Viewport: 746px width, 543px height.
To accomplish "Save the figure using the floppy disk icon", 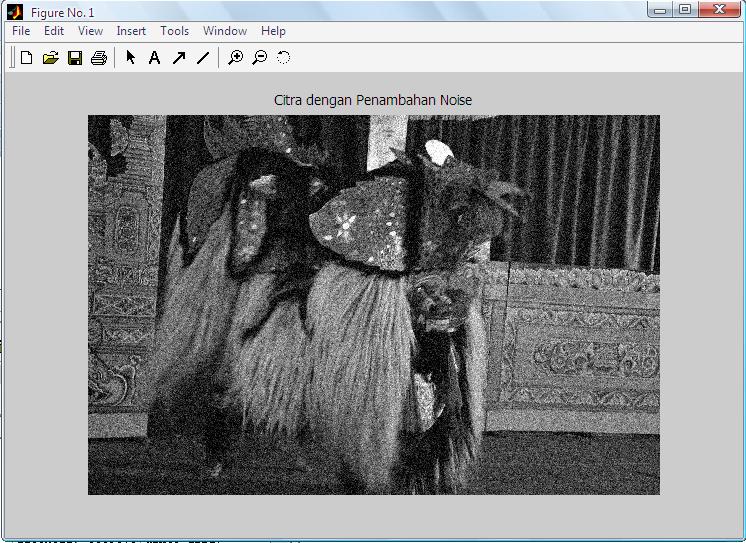I will [75, 58].
